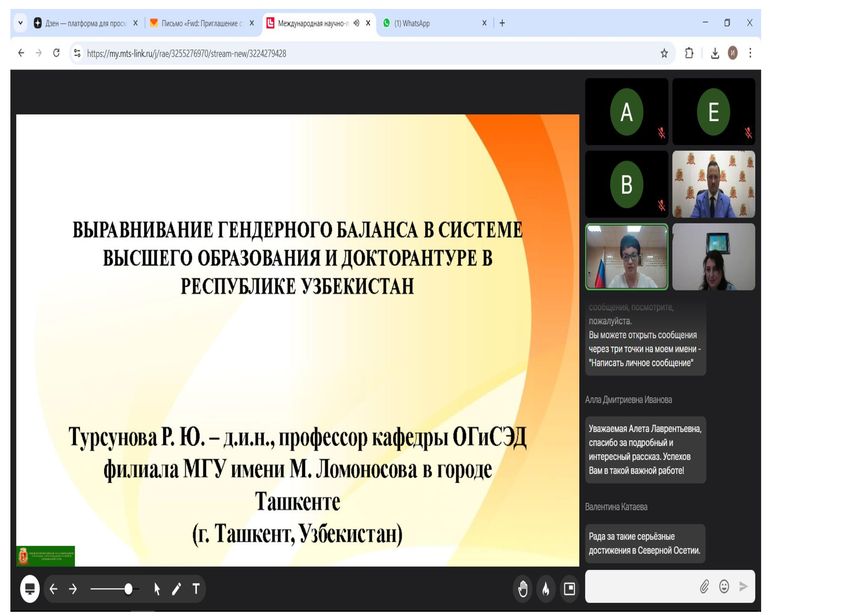Click the send message arrow
Screen dimensions: 868x614
coord(743,587)
